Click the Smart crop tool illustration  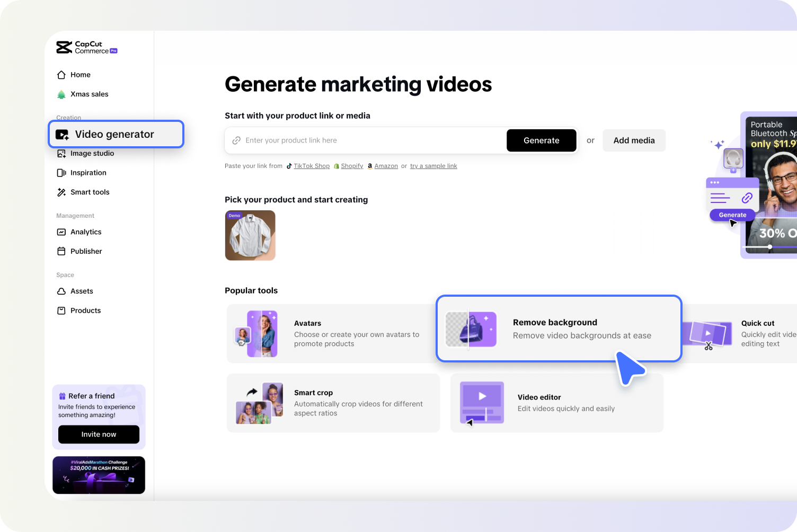click(259, 403)
